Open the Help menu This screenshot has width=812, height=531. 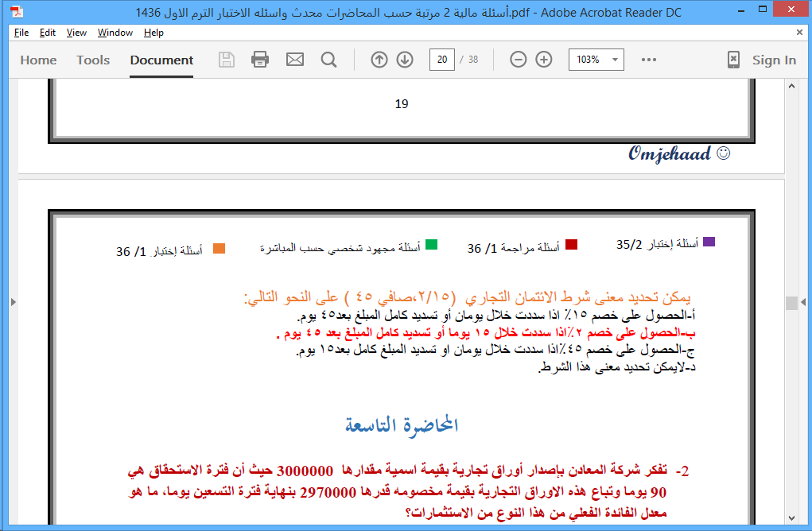153,32
